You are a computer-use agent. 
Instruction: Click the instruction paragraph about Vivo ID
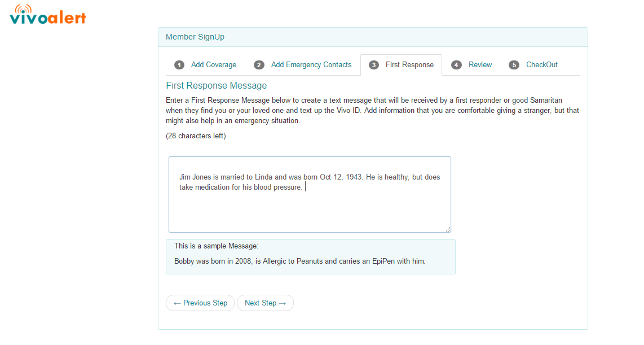click(373, 110)
